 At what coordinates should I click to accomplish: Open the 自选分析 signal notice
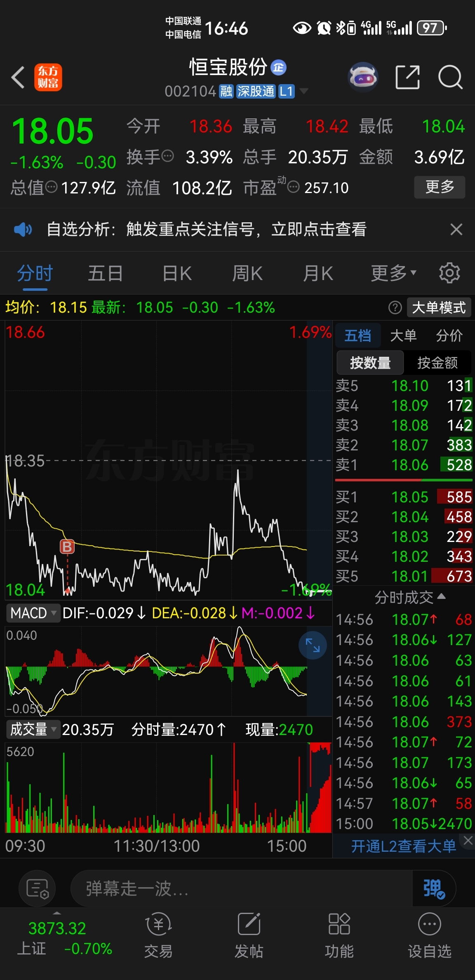(207, 229)
